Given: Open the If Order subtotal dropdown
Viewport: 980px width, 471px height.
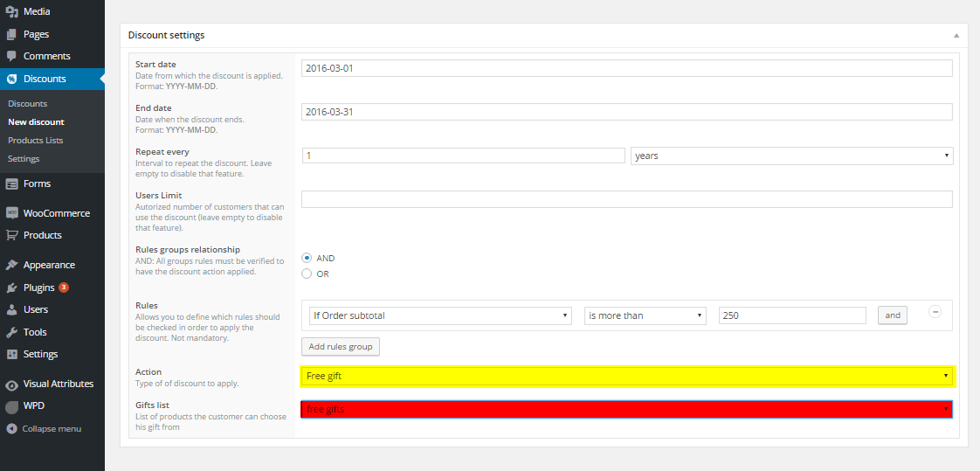Looking at the screenshot, I should [440, 315].
